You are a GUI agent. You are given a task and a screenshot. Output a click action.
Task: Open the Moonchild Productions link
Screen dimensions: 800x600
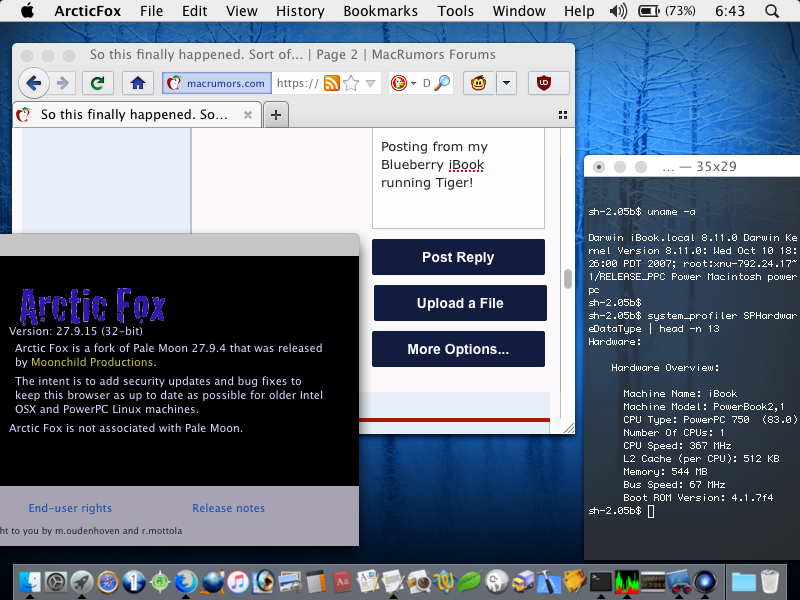[x=92, y=362]
